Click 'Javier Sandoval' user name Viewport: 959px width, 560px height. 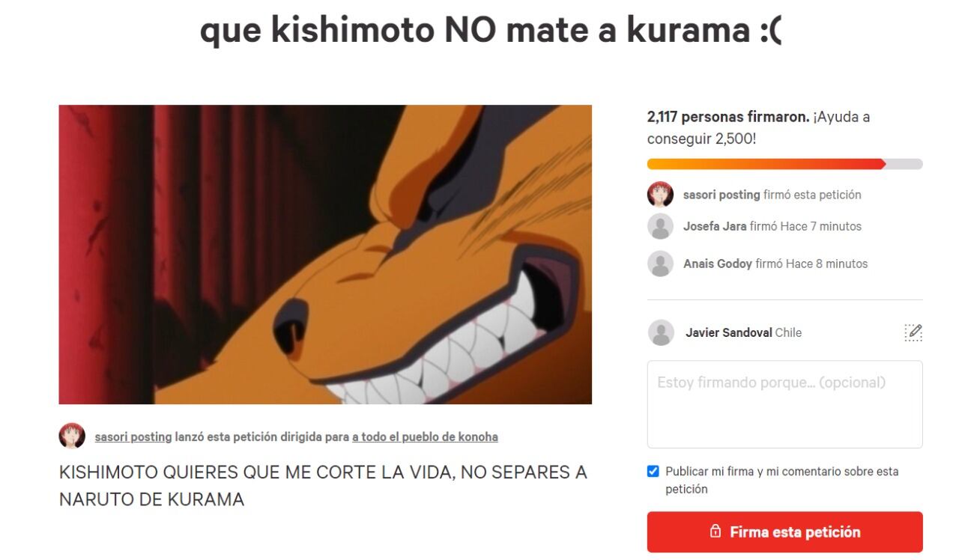tap(728, 332)
